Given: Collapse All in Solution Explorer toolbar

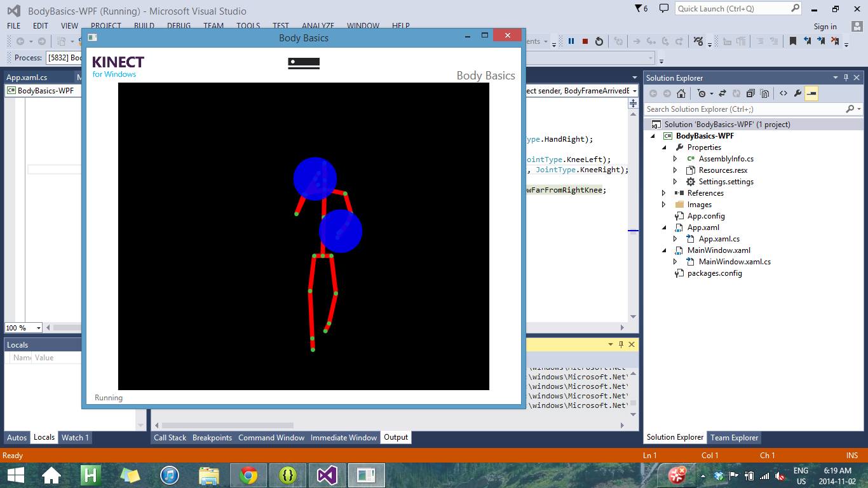Looking at the screenshot, I should (x=750, y=93).
